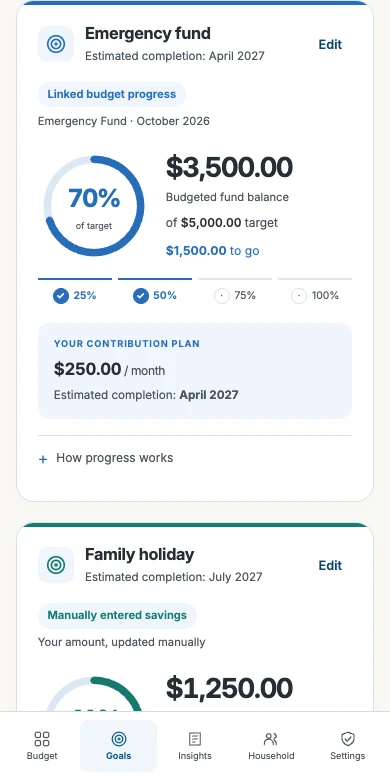Click the checked 25% milestone marker
The height and width of the screenshot is (780, 390).
coord(61,296)
